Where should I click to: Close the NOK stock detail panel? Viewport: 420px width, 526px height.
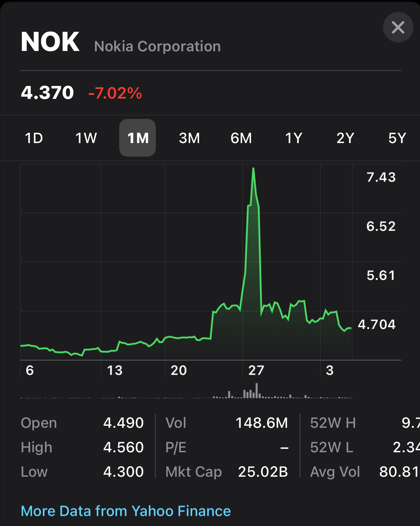(x=398, y=27)
